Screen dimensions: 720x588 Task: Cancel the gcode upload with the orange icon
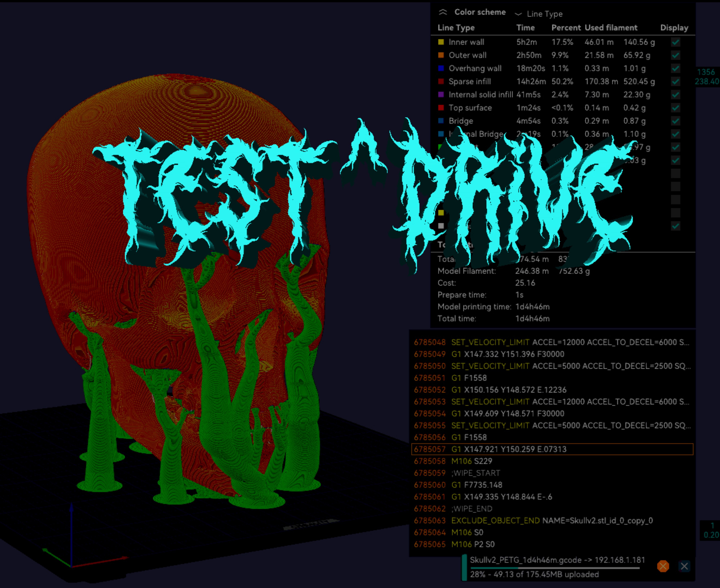tap(663, 566)
